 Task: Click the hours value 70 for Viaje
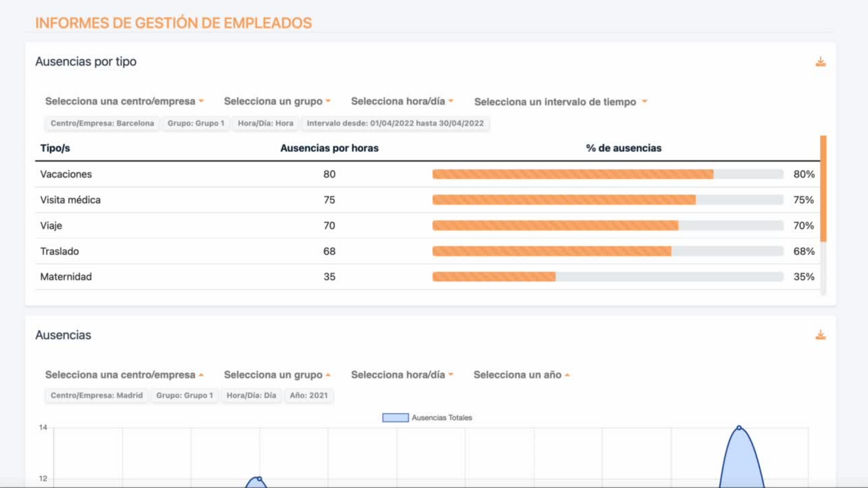coord(329,225)
